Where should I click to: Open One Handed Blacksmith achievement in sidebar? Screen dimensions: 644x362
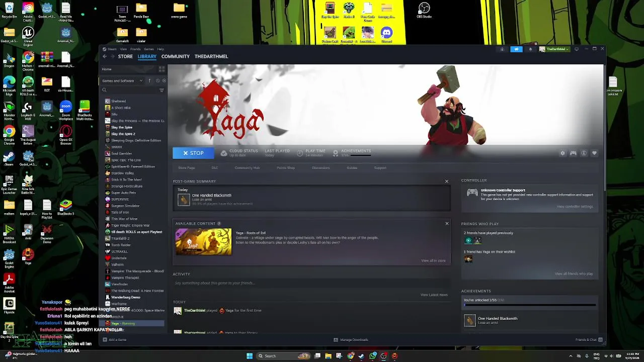pos(530,320)
